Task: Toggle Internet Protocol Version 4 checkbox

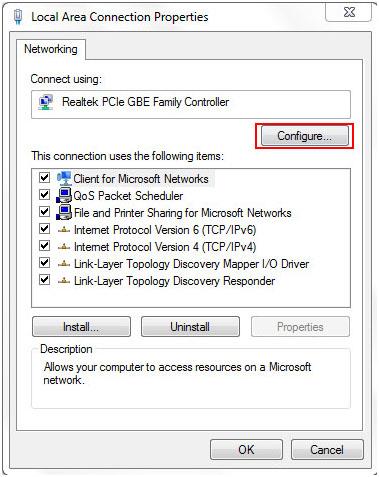Action: (x=44, y=246)
